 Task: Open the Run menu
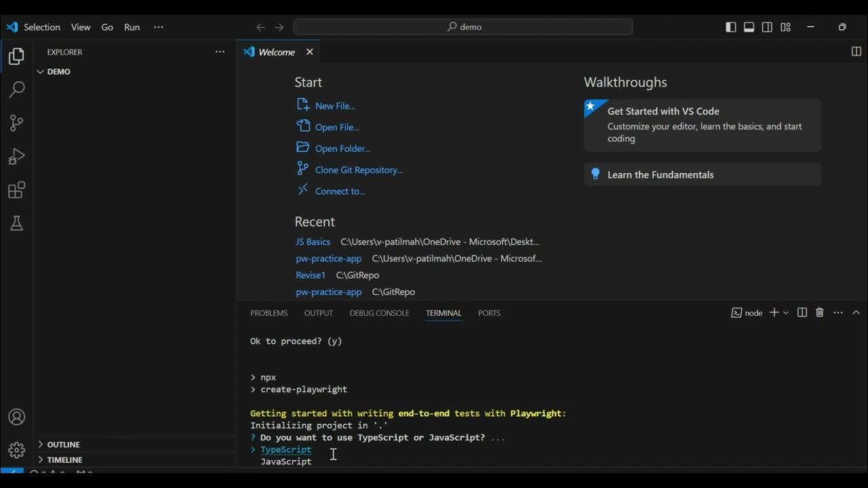point(132,27)
